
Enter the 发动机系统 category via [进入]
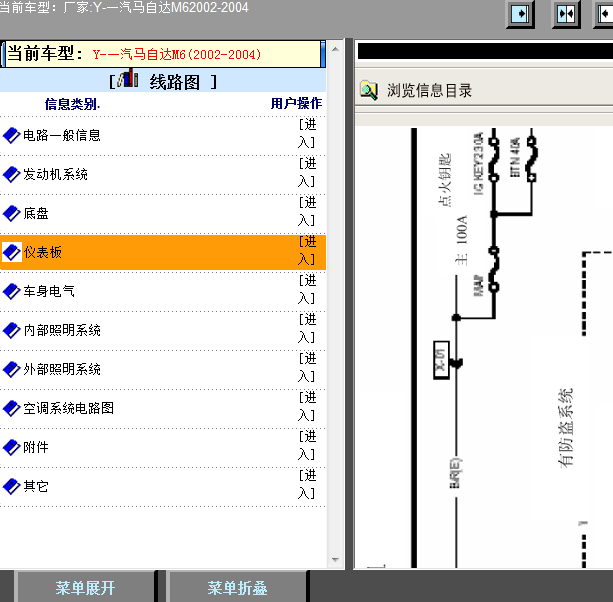click(x=307, y=172)
